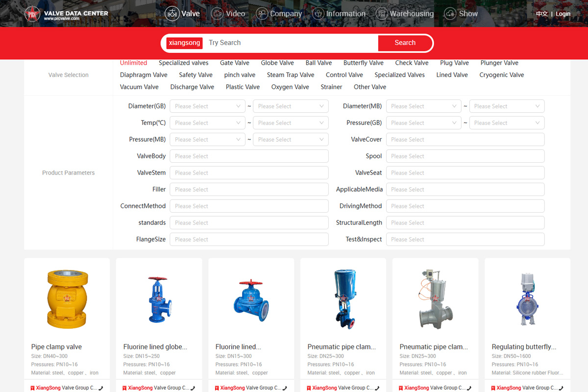The width and height of the screenshot is (588, 392).
Task: Click the Video navigation icon
Action: [217, 14]
